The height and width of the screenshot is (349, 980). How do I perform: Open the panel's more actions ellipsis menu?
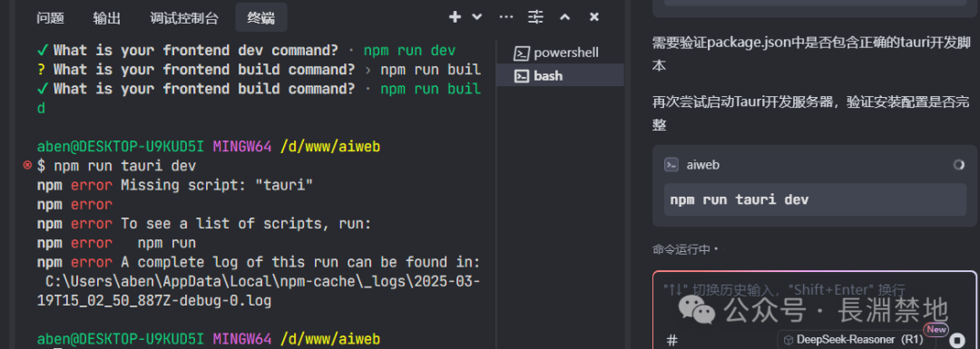(506, 17)
